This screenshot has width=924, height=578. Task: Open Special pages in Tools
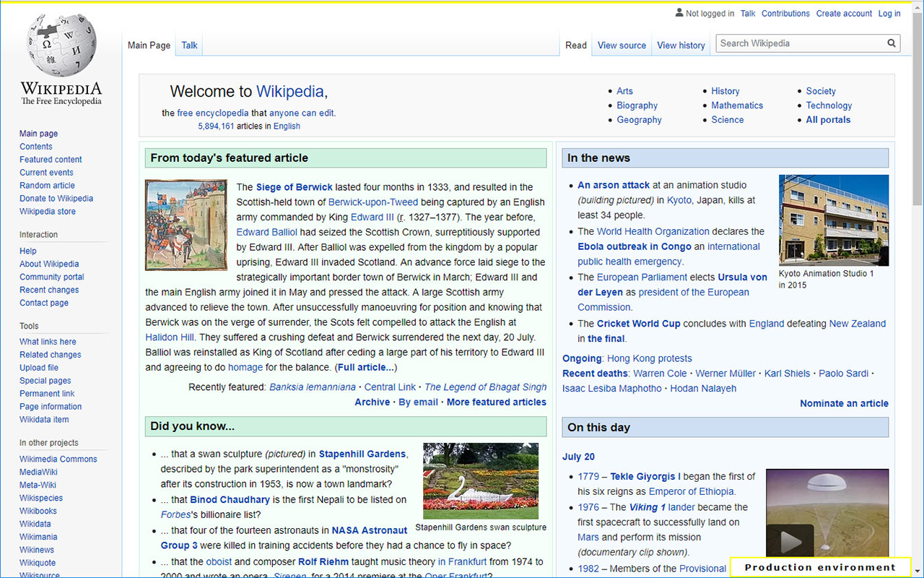coord(45,381)
